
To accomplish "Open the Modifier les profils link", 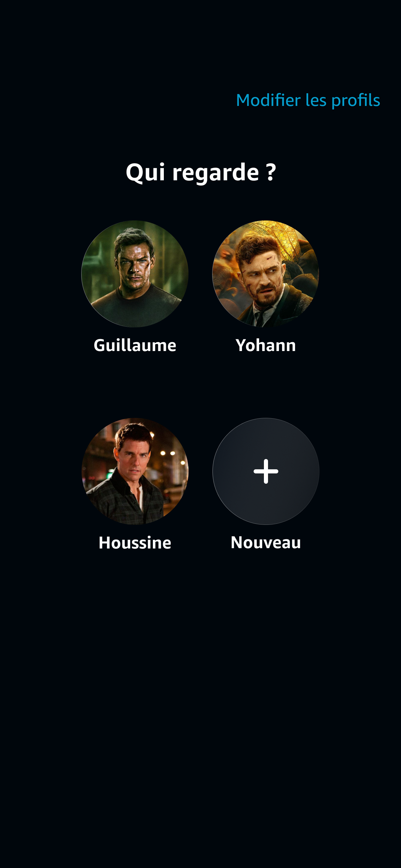I will [x=308, y=100].
